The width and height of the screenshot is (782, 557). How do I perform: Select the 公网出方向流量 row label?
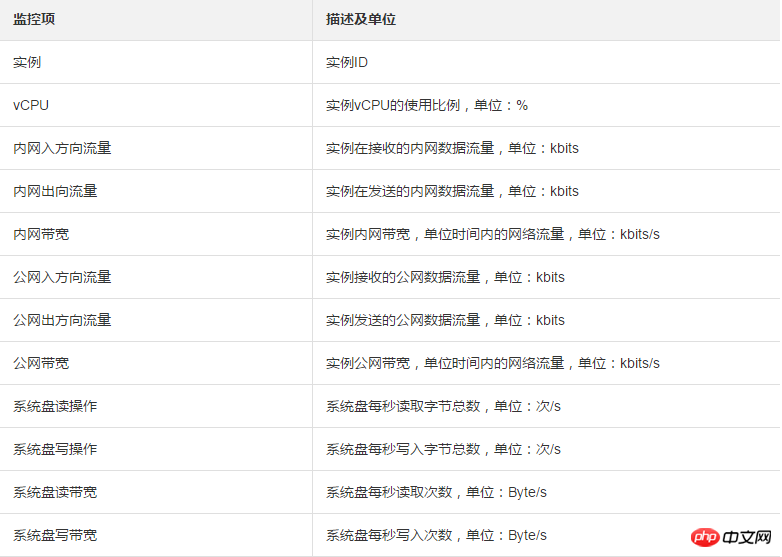coord(62,320)
